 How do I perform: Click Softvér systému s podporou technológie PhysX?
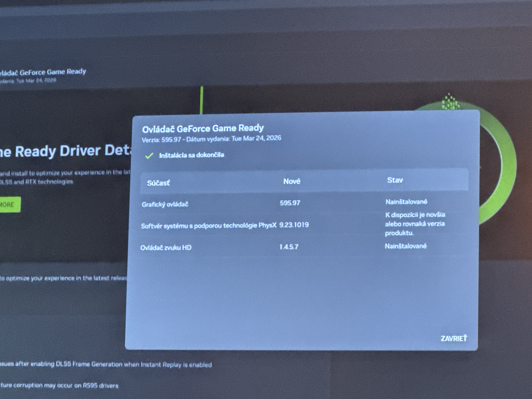pyautogui.click(x=208, y=226)
